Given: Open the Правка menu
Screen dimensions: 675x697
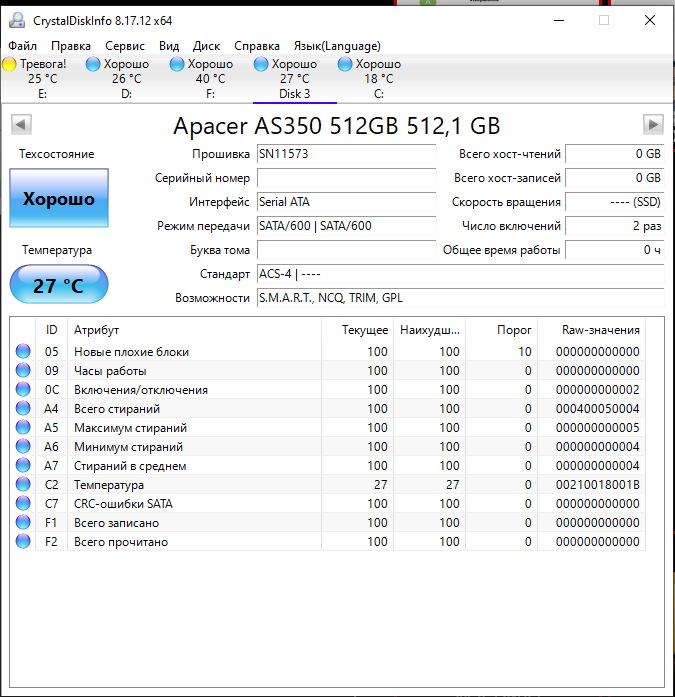Looking at the screenshot, I should pos(71,46).
